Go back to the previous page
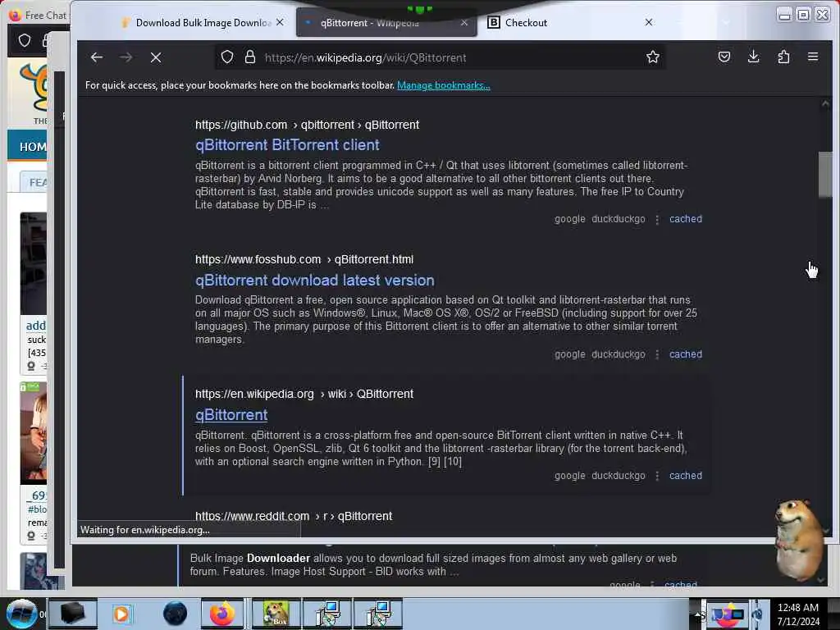 97,57
